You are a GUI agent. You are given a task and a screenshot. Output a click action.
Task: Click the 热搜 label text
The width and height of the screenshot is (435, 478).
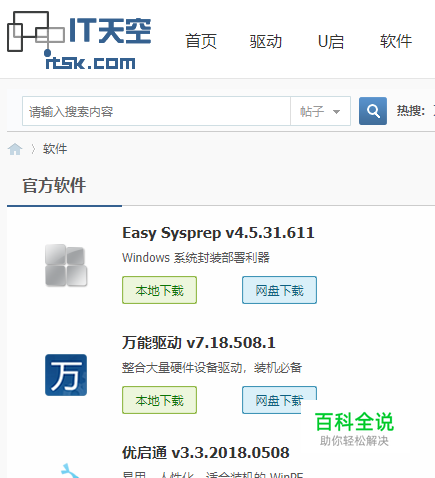411,111
